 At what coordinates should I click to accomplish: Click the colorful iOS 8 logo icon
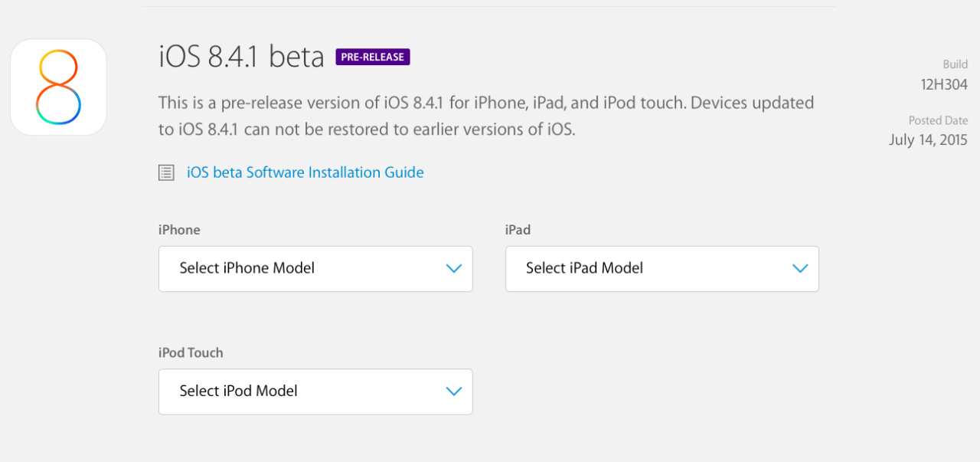[x=58, y=87]
